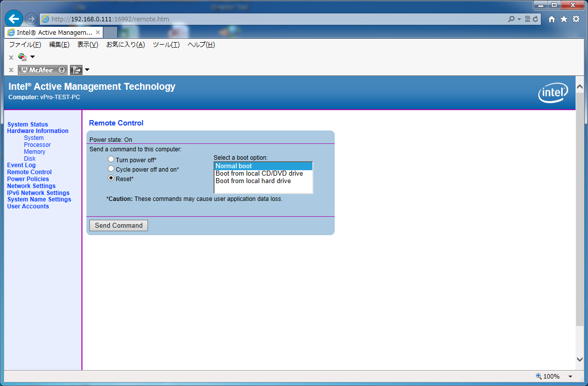
Task: Click the page scrollbar up arrow
Action: 580,86
